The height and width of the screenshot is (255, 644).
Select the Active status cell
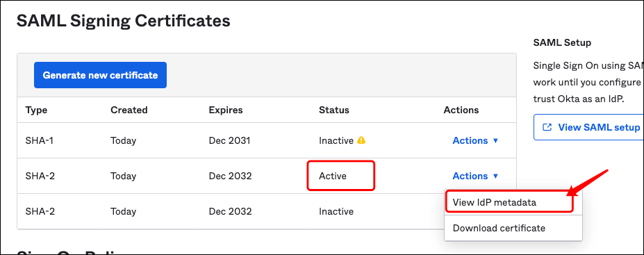click(333, 176)
